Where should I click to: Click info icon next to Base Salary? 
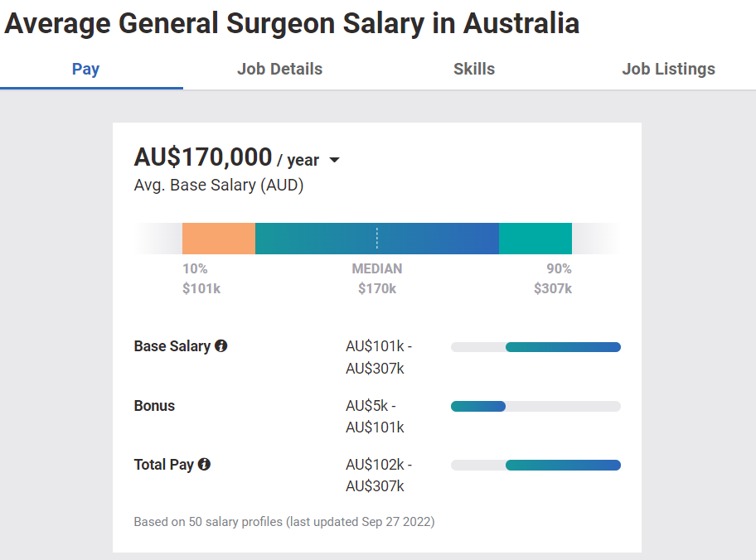tap(221, 346)
